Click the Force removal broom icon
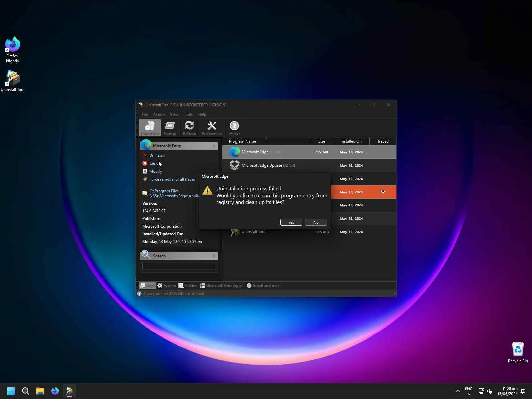Image resolution: width=532 pixels, height=399 pixels. [x=145, y=179]
